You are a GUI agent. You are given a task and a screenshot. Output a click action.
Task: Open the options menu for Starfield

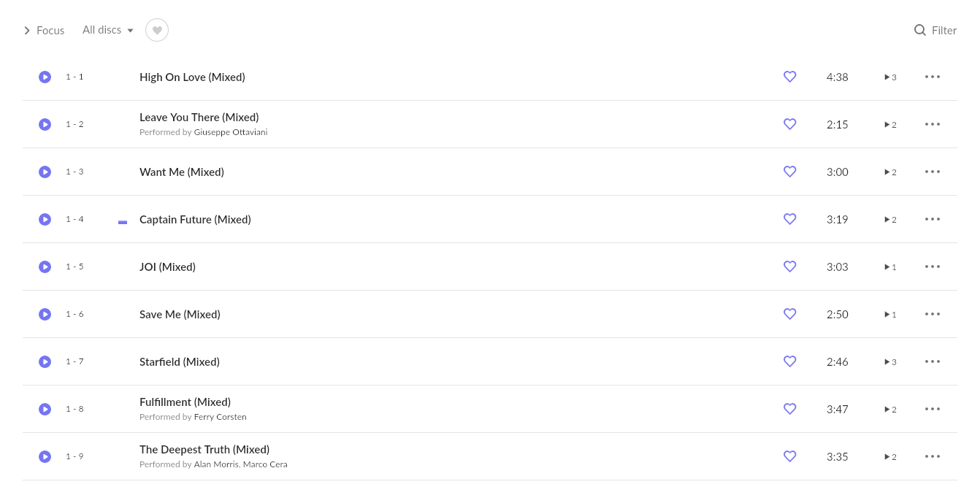click(x=933, y=361)
